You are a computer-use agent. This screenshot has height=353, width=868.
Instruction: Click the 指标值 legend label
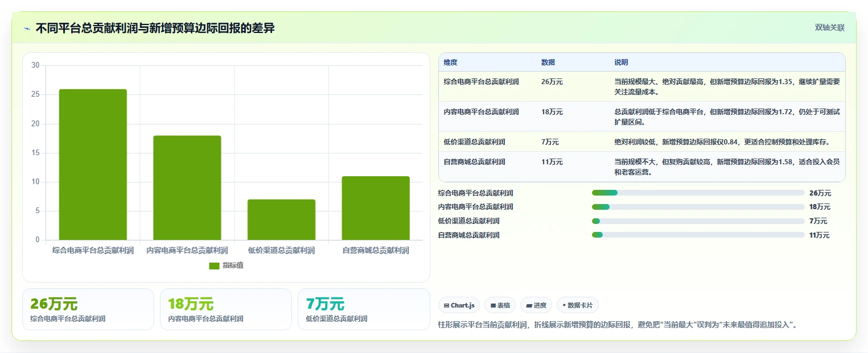tap(233, 266)
